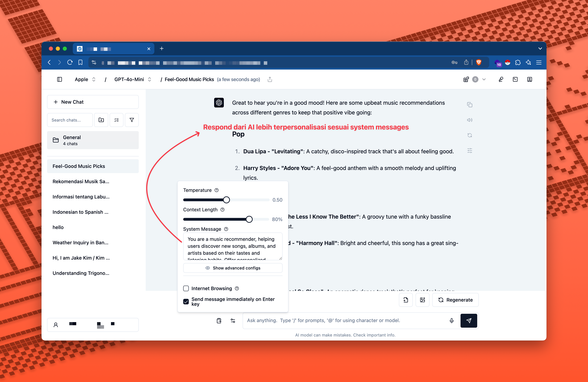Open Rekomendasi Musik chat
This screenshot has height=382, width=588.
(93, 181)
